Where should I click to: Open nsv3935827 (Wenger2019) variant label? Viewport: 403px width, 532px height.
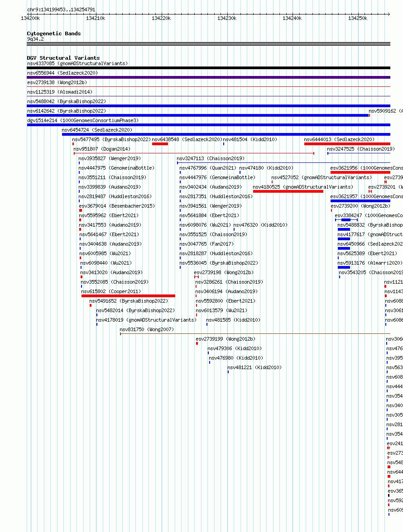110,158
